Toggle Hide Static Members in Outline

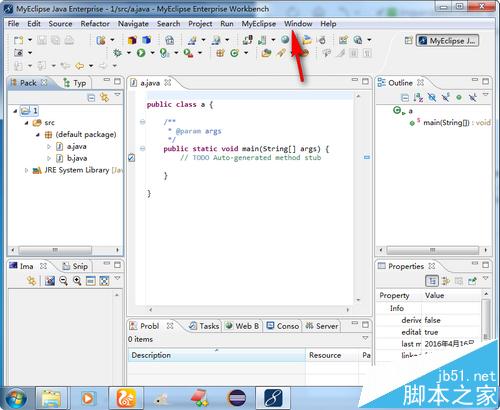click(446, 98)
